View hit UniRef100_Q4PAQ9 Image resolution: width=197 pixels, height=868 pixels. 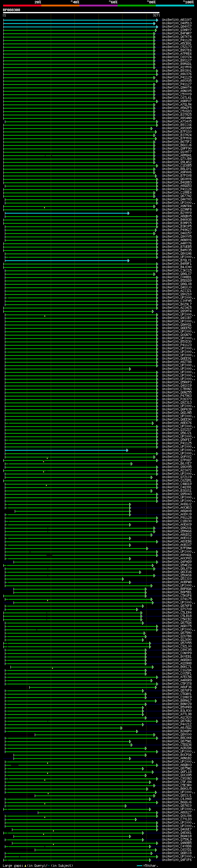[177, 562]
